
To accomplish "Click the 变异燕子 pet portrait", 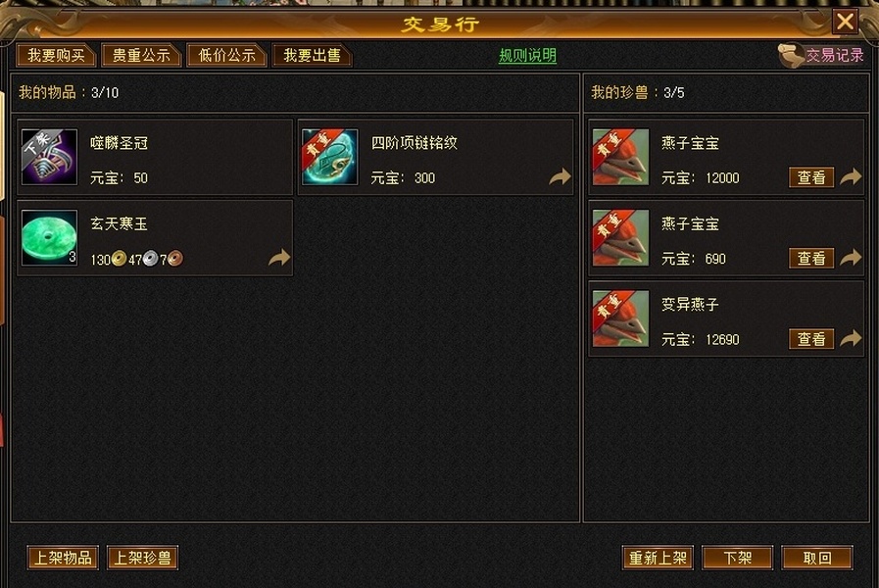I will (620, 318).
